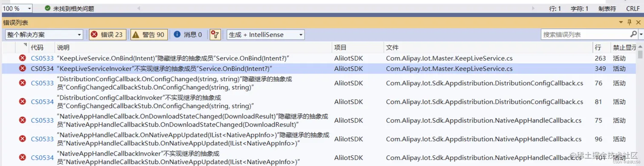Open the 整个解决方案 scope dropdown
The image size is (644, 166).
44,34
